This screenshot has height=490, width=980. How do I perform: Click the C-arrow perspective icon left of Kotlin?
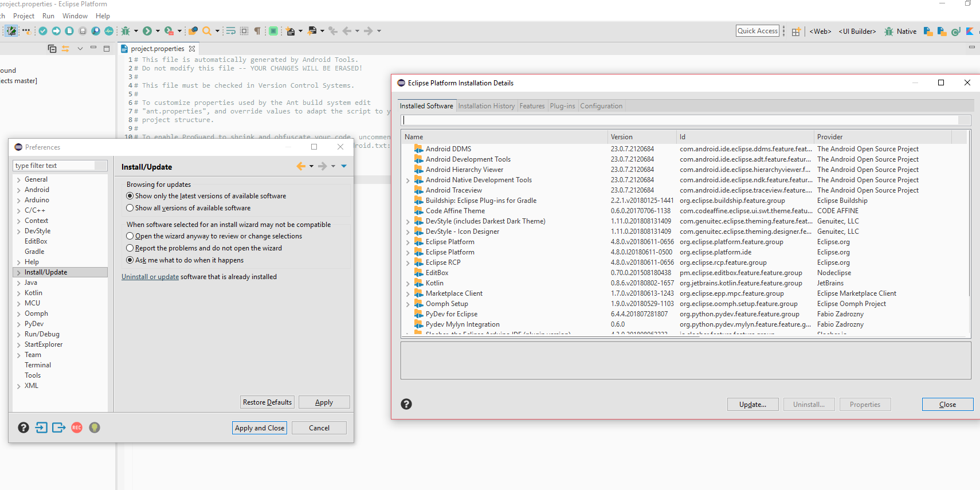point(956,32)
